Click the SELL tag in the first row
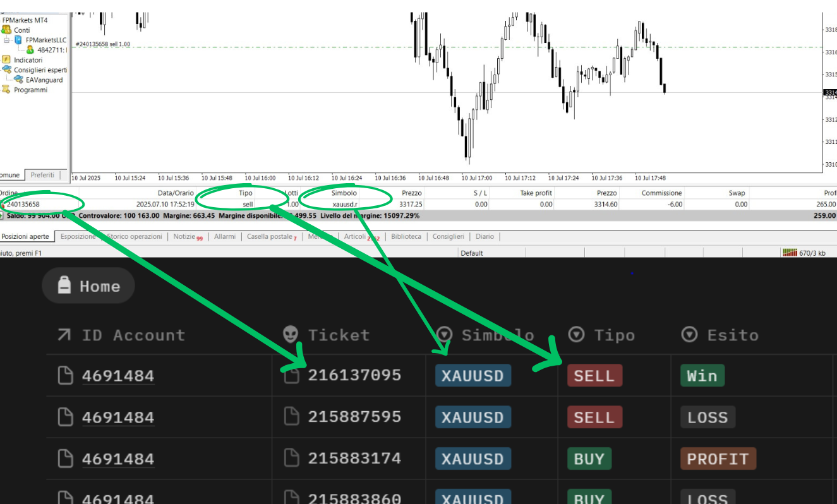Screen dimensions: 837x504 [594, 376]
